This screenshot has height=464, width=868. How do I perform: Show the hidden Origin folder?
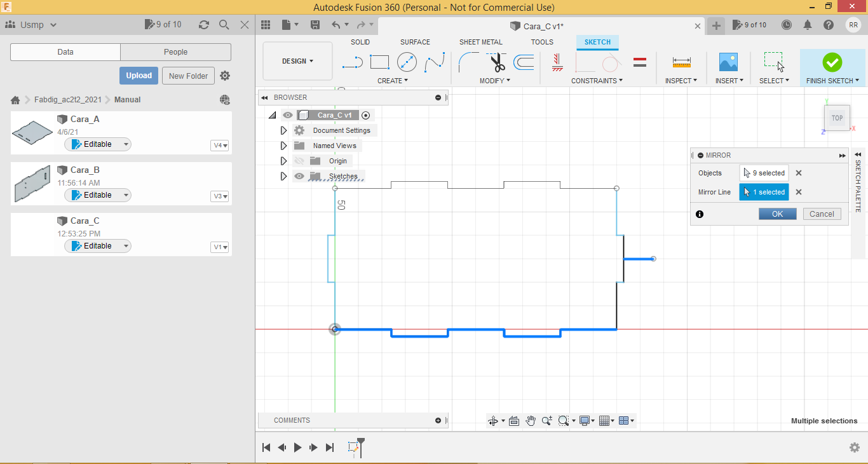click(299, 161)
